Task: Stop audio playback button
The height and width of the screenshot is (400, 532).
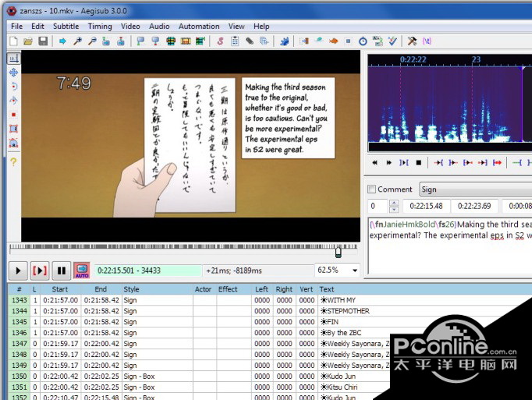Action: tap(419, 163)
